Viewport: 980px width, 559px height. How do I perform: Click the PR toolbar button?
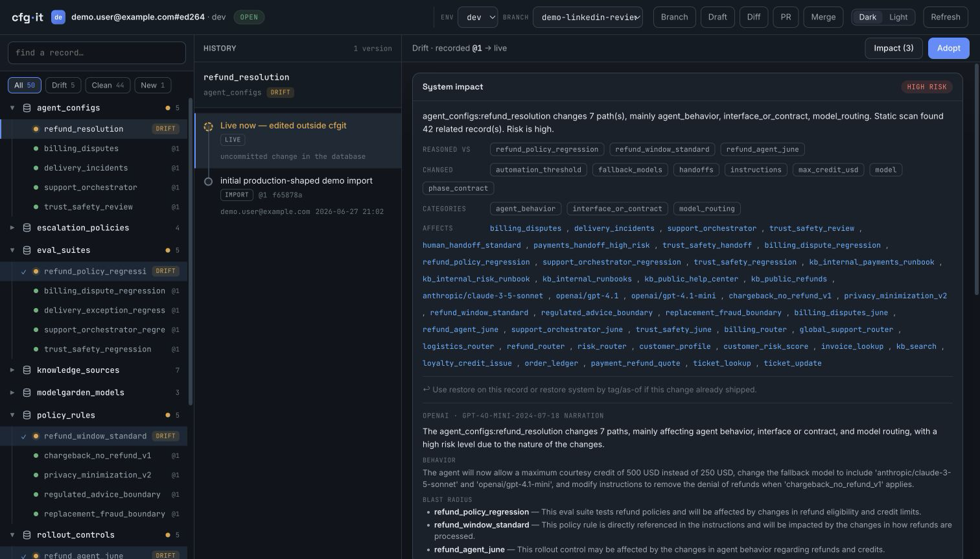(x=786, y=17)
